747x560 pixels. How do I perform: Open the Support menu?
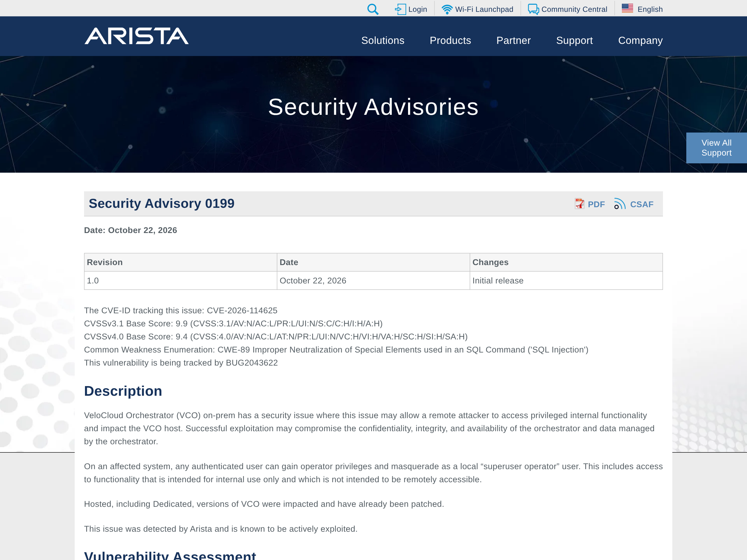(574, 40)
